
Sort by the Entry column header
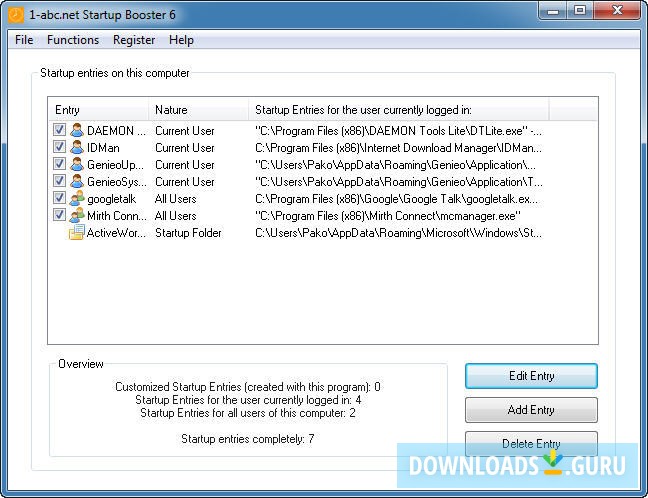[x=98, y=110]
